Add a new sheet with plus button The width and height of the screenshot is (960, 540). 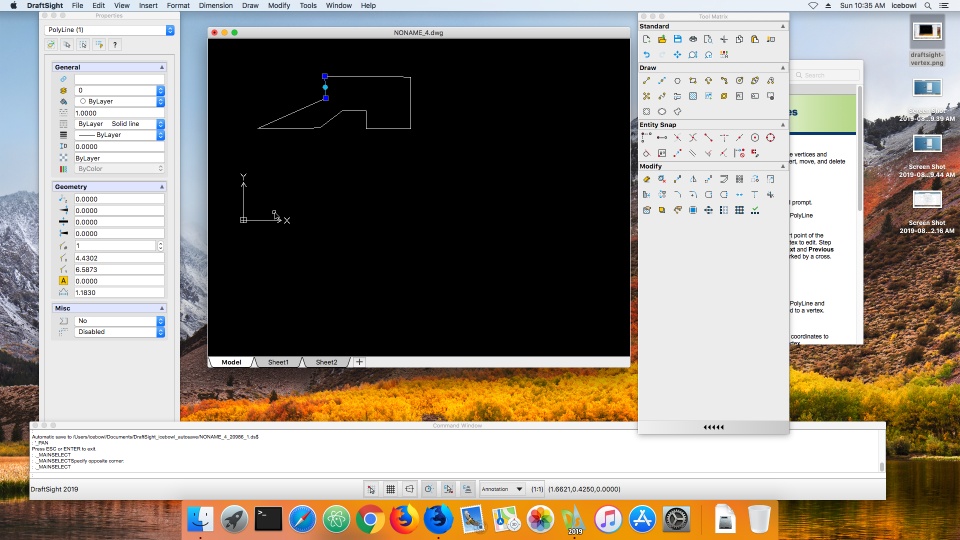359,362
